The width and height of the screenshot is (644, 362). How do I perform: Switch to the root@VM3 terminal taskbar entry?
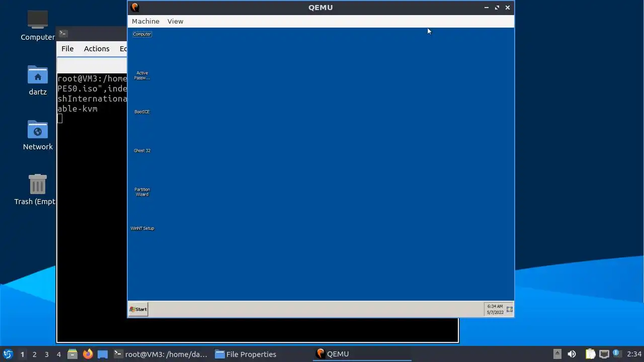pyautogui.click(x=161, y=354)
